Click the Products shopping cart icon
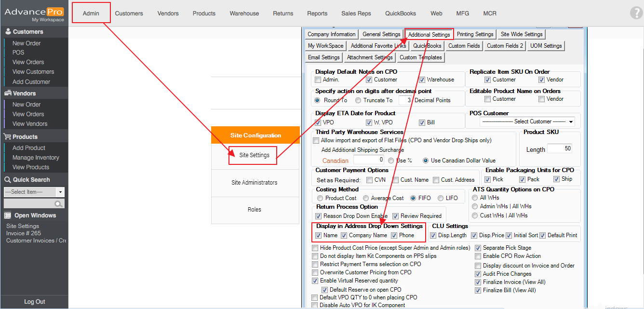Screen dimensions: 644x309 click(8, 137)
